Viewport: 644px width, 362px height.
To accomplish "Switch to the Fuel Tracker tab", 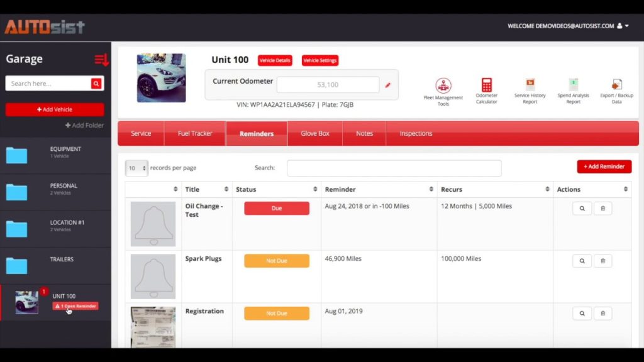I will [x=195, y=133].
